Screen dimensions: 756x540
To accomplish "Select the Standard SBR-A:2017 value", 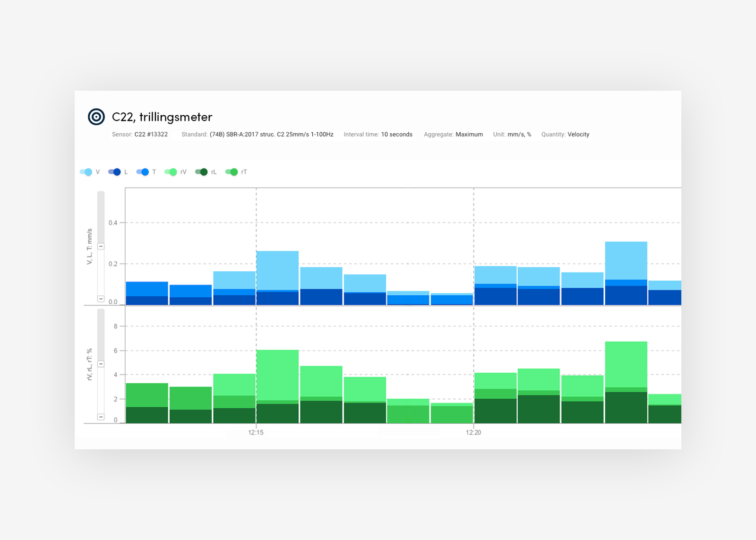I will coord(271,135).
